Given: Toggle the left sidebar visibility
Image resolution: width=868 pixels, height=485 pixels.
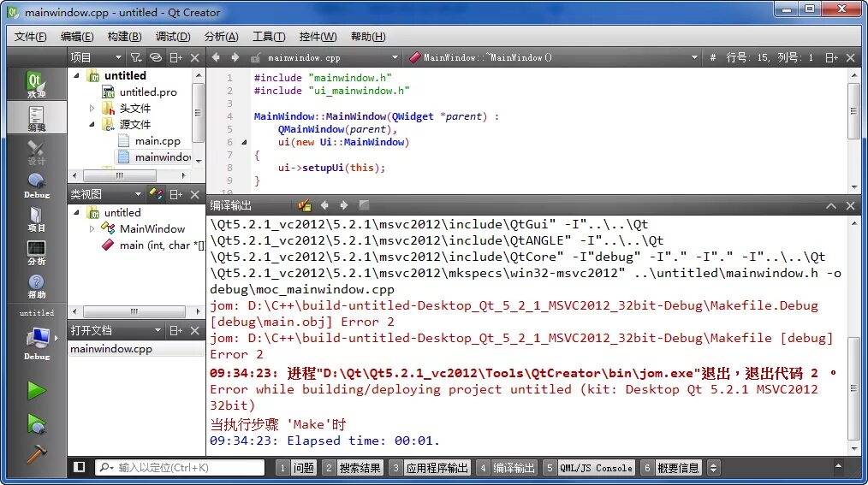Looking at the screenshot, I should pos(79,467).
